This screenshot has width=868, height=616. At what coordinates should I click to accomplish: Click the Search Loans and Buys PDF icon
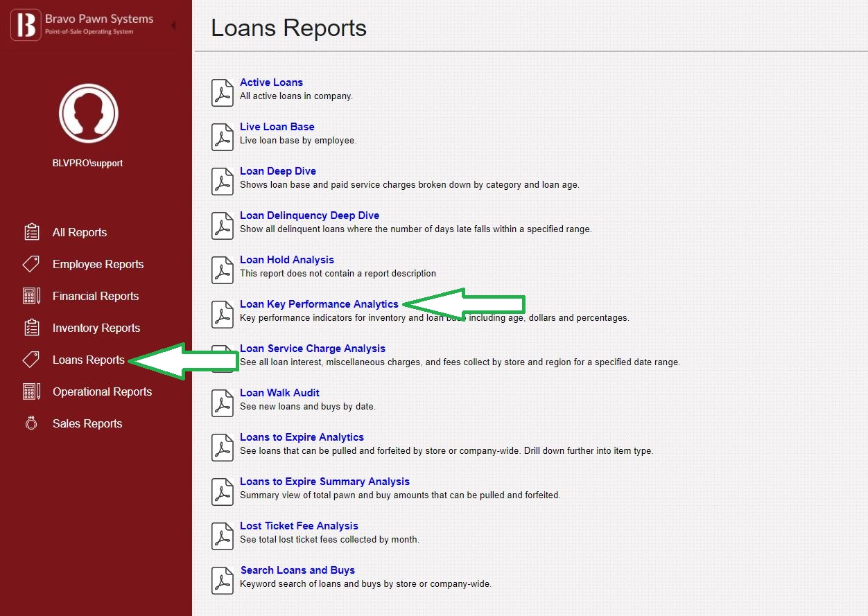(x=222, y=581)
